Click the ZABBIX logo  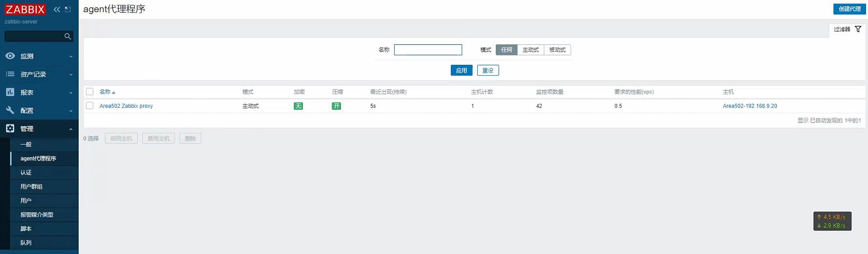(x=25, y=9)
